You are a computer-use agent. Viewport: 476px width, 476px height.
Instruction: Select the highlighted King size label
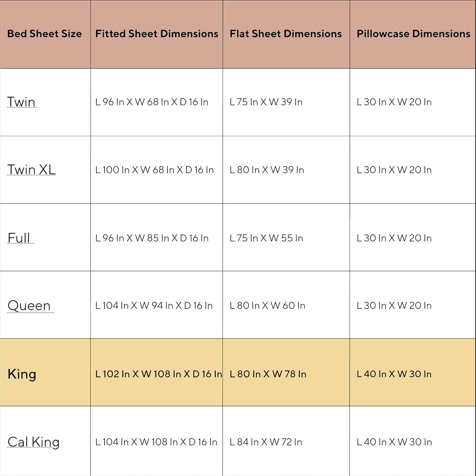22,374
